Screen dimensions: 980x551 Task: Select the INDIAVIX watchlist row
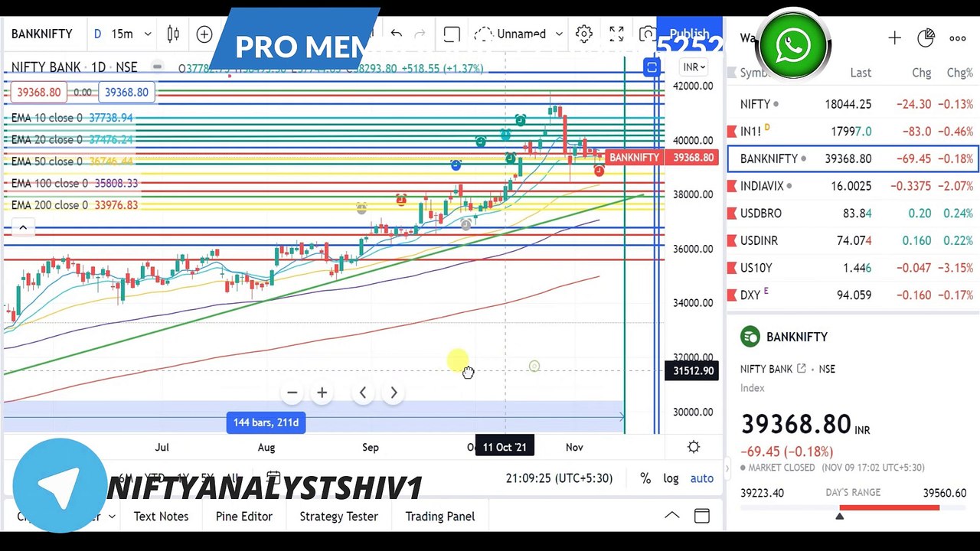click(x=853, y=186)
